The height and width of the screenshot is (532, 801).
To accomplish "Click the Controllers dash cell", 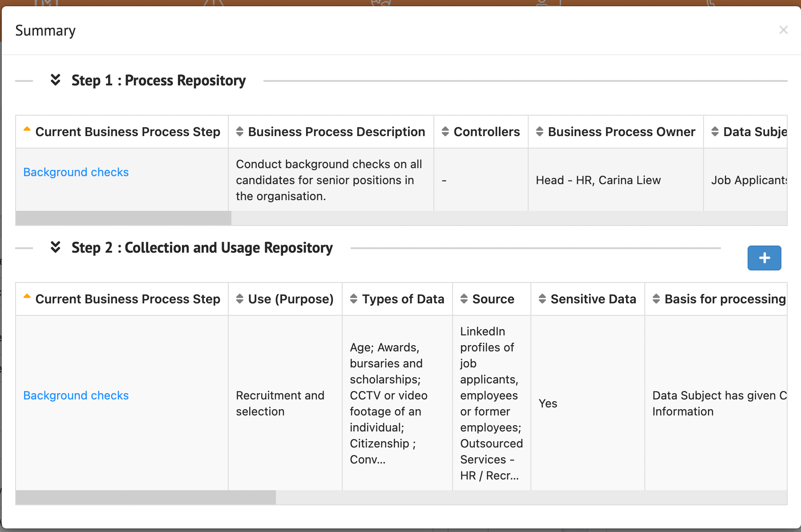I will point(481,180).
